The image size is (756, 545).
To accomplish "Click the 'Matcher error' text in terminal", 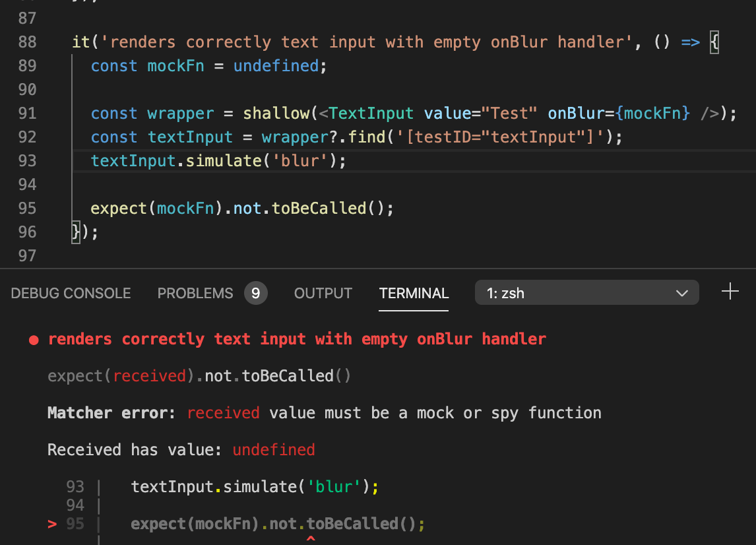I will pos(106,412).
